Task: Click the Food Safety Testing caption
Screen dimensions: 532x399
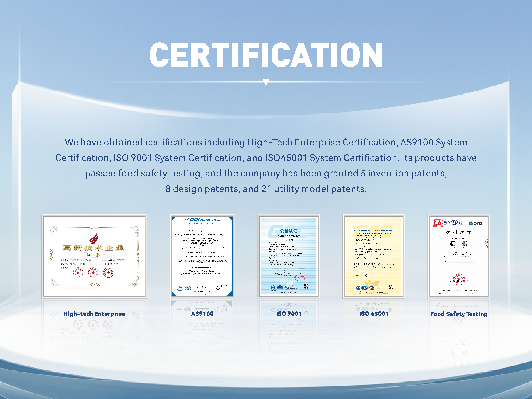Action: point(459,314)
